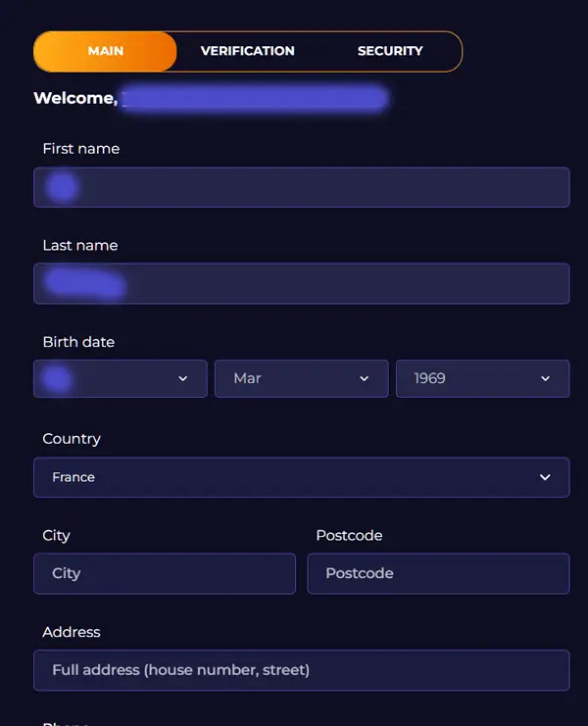This screenshot has width=588, height=726.
Task: Go to the SECURITY tab
Action: [x=390, y=51]
